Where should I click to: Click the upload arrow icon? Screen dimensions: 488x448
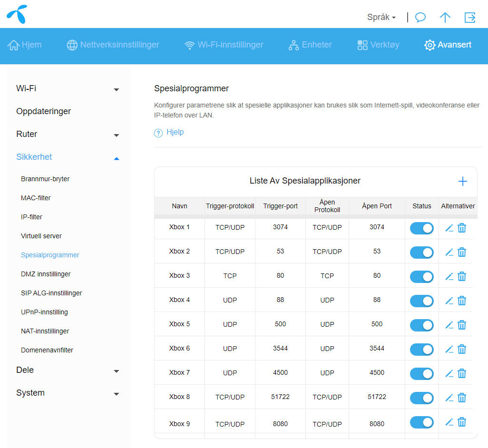(445, 18)
